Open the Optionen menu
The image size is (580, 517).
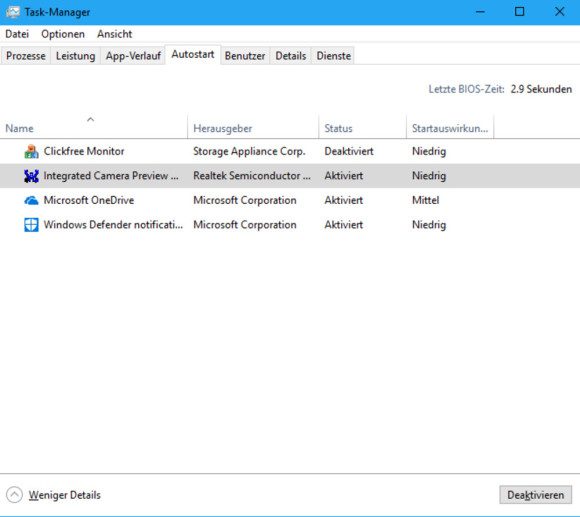[x=63, y=34]
